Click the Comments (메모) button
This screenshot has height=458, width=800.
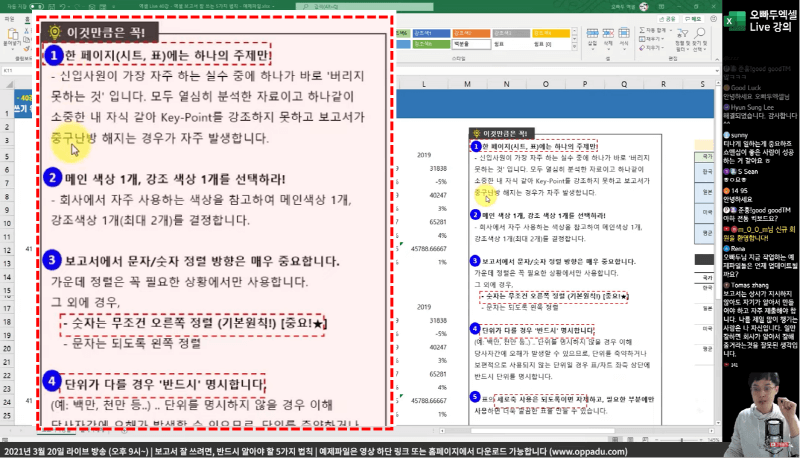point(693,19)
